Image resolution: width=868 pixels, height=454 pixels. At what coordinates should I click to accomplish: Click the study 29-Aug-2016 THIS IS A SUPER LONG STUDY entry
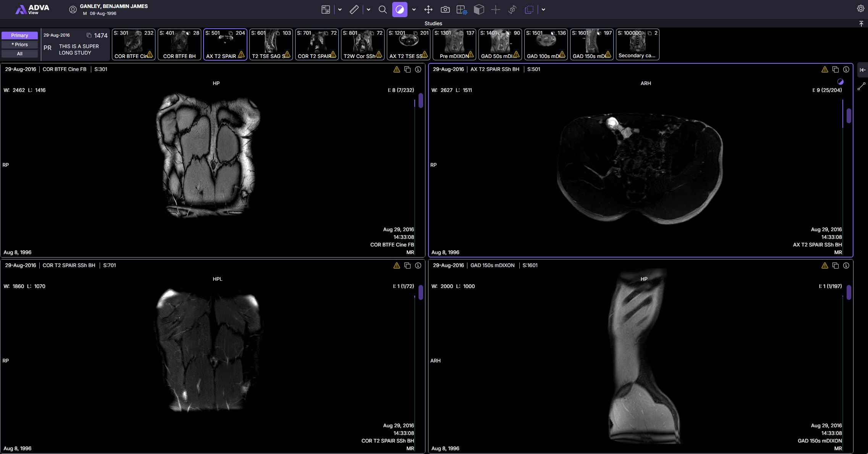76,44
